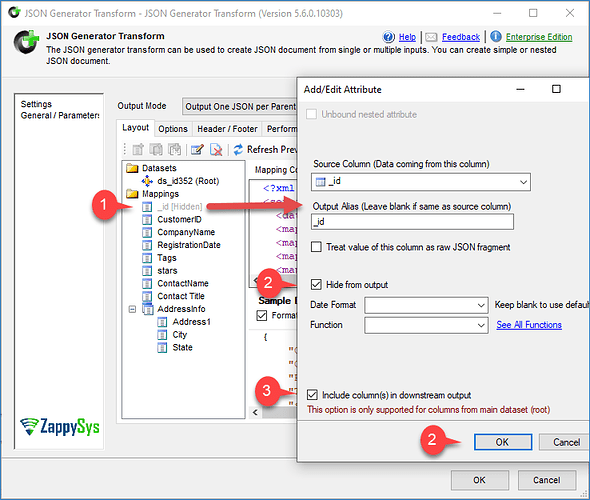Switch to the Layout tab
Image resolution: width=590 pixels, height=500 pixels.
click(x=135, y=128)
